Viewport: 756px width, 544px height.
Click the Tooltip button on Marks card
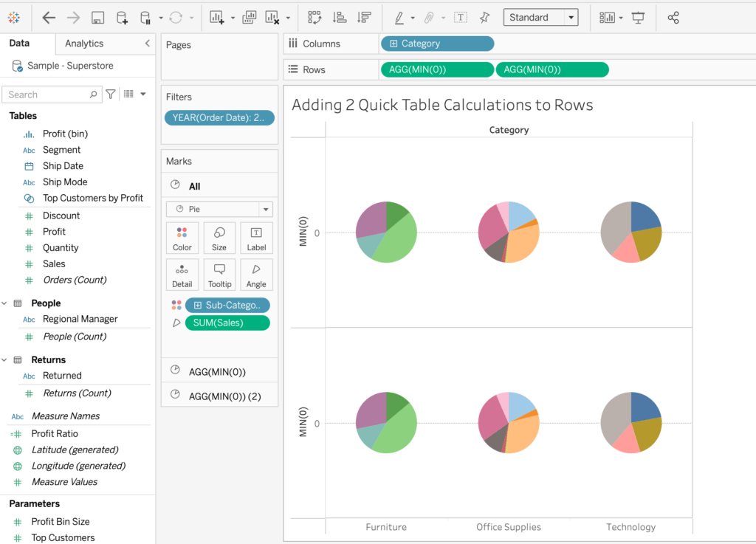click(219, 275)
